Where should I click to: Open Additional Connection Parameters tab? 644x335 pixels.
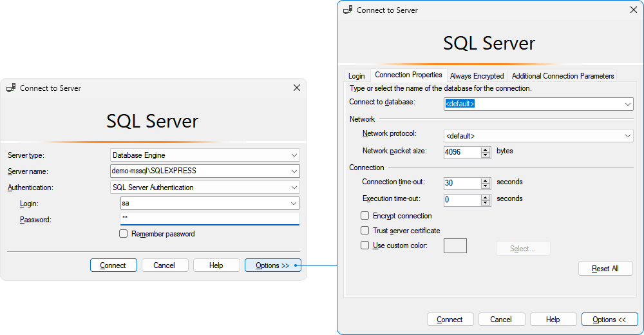point(563,76)
